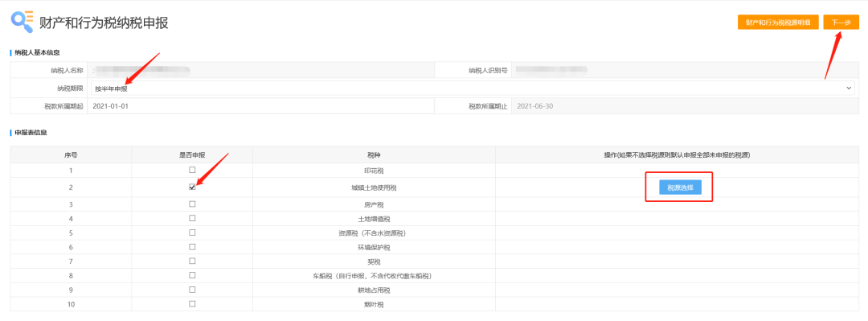
Task: Click the magnifier logo icon beside page title
Action: [x=23, y=22]
